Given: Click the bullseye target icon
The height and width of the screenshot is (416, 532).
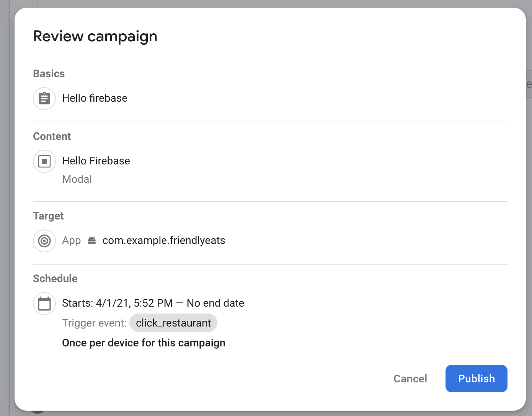Looking at the screenshot, I should pos(44,240).
